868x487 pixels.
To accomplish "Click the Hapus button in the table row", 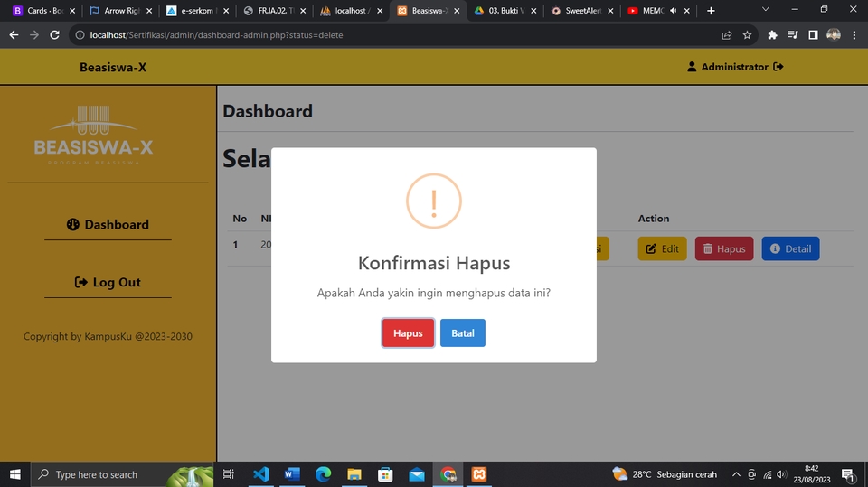I will click(724, 248).
